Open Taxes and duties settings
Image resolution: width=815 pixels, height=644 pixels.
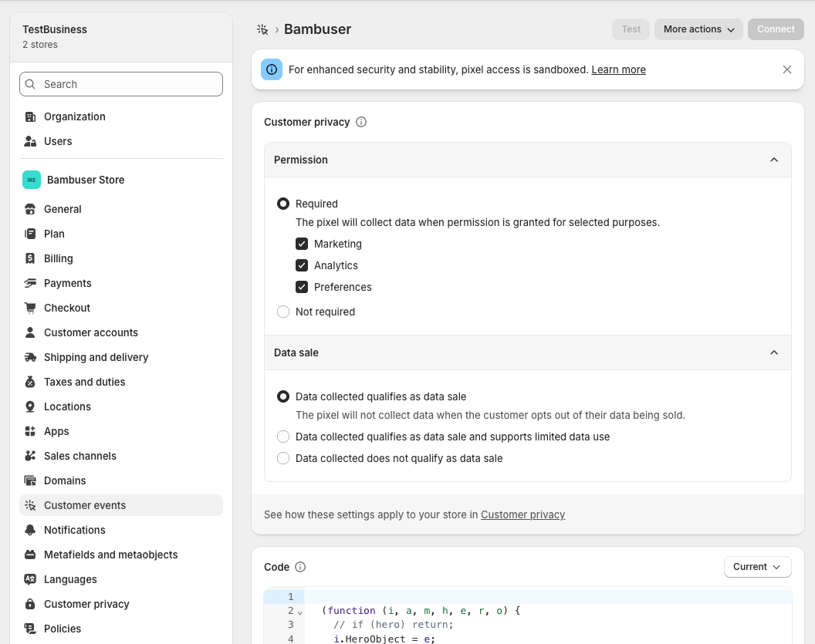(x=121, y=382)
